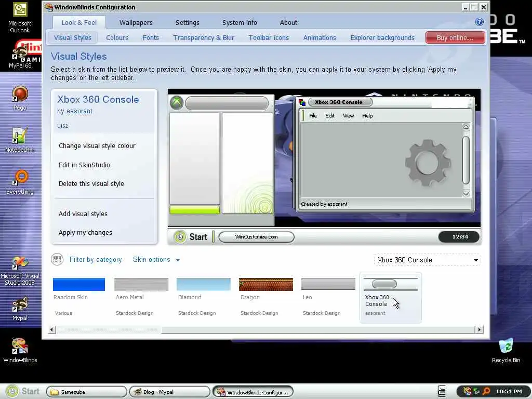532x399 pixels.
Task: Click the Buy online button
Action: 455,37
